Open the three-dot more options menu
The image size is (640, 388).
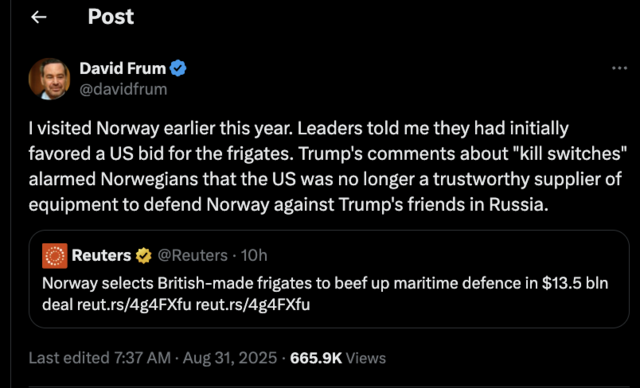tap(619, 68)
